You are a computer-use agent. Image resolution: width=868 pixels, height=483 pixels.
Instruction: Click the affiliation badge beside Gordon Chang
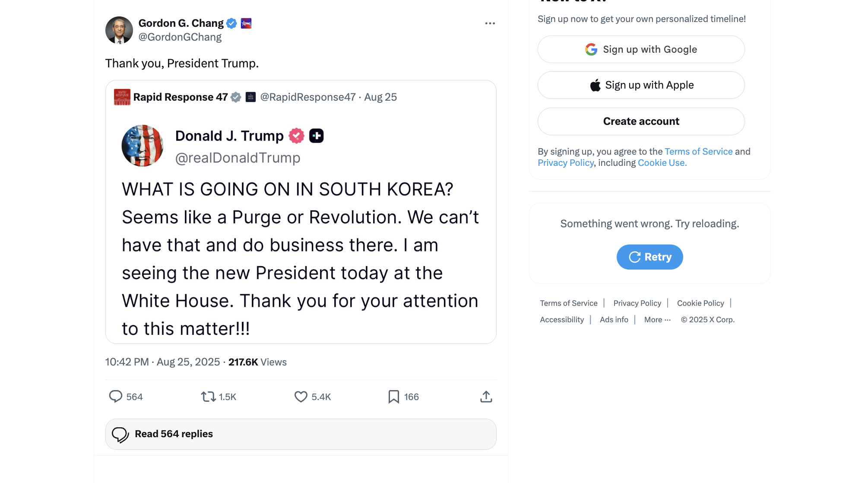tap(246, 23)
